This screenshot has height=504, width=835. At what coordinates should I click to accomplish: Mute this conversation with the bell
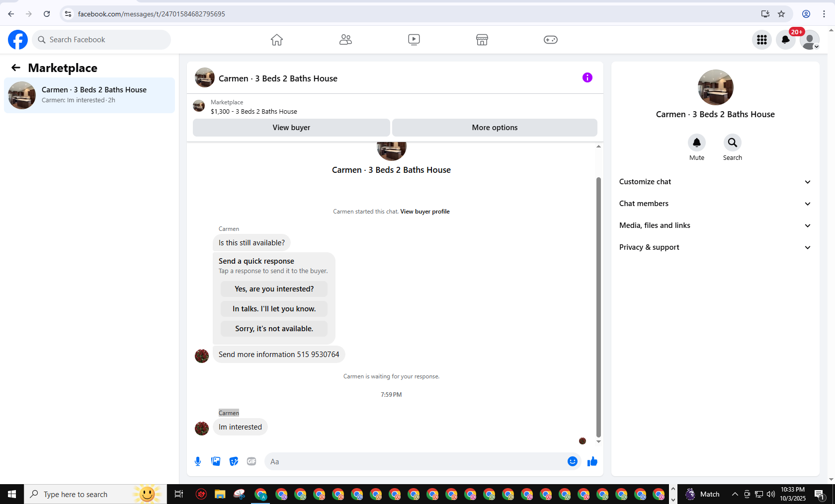click(697, 143)
